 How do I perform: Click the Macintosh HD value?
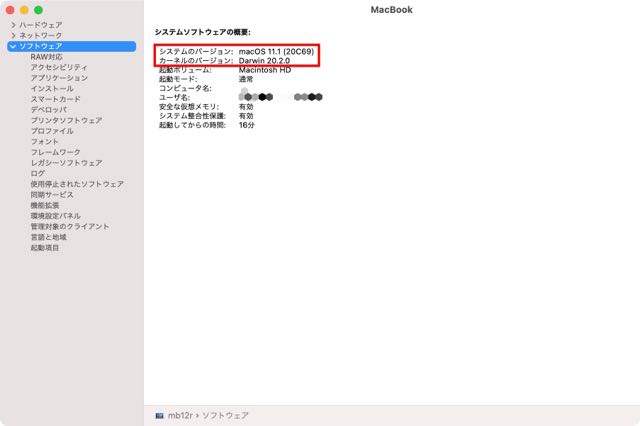pyautogui.click(x=265, y=70)
